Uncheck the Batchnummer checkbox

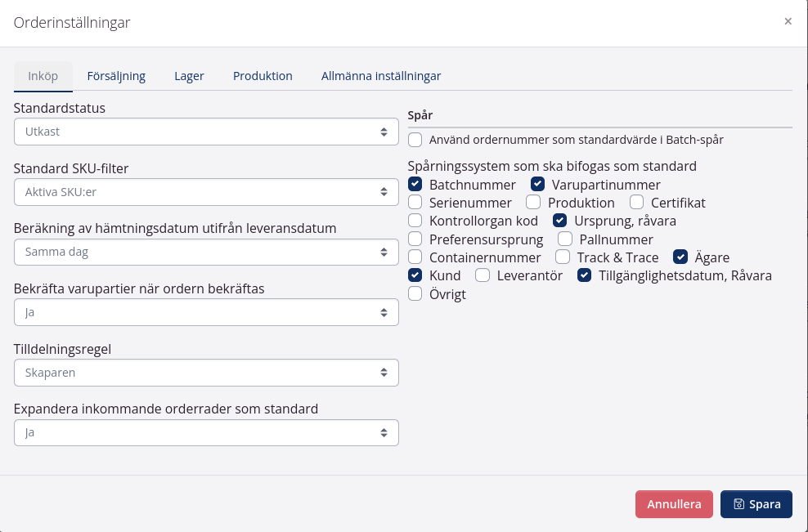[415, 184]
